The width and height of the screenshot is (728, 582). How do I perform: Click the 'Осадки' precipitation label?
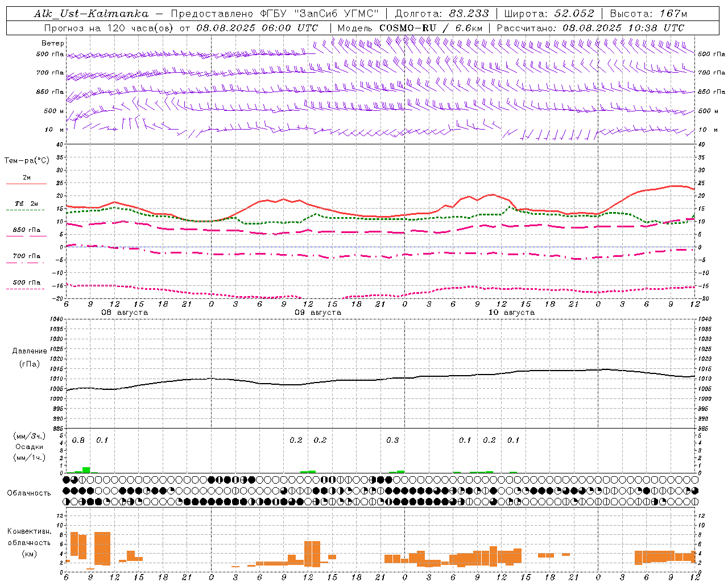coord(30,447)
